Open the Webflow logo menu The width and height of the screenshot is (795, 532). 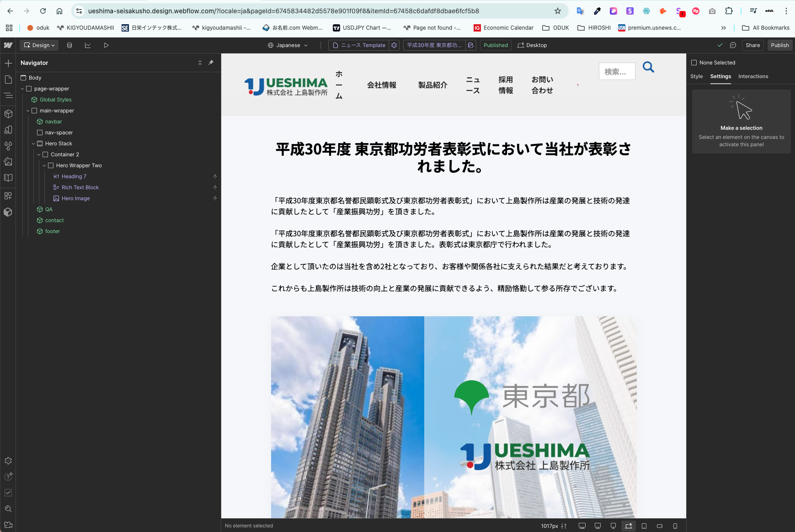coord(8,45)
